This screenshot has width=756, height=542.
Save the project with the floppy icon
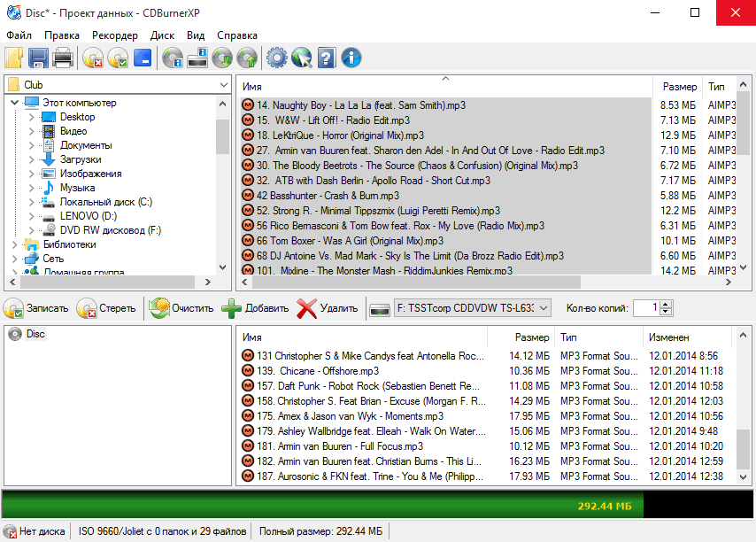coord(38,58)
